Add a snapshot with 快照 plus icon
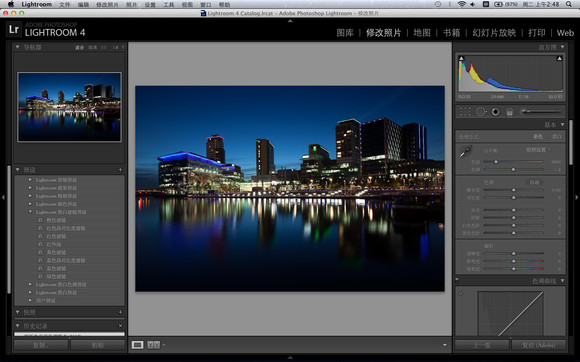The height and width of the screenshot is (362, 580). coord(120,312)
